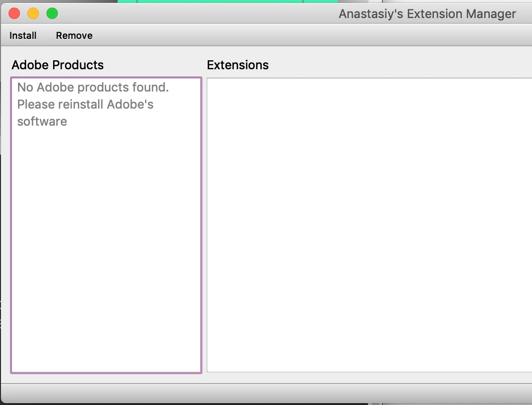The width and height of the screenshot is (532, 405).
Task: Click the Anastasiy's Extension Manager title
Action: 427,14
